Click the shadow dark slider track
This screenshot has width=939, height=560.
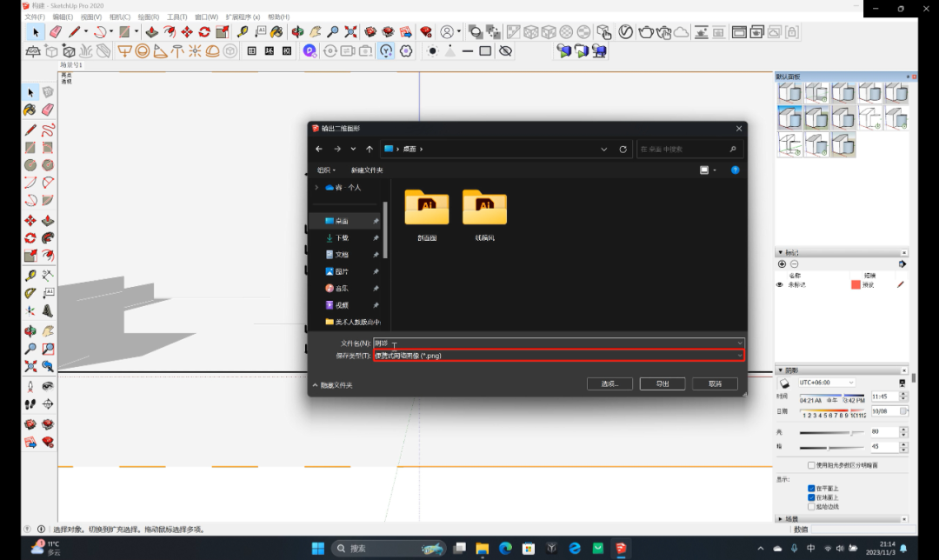831,448
